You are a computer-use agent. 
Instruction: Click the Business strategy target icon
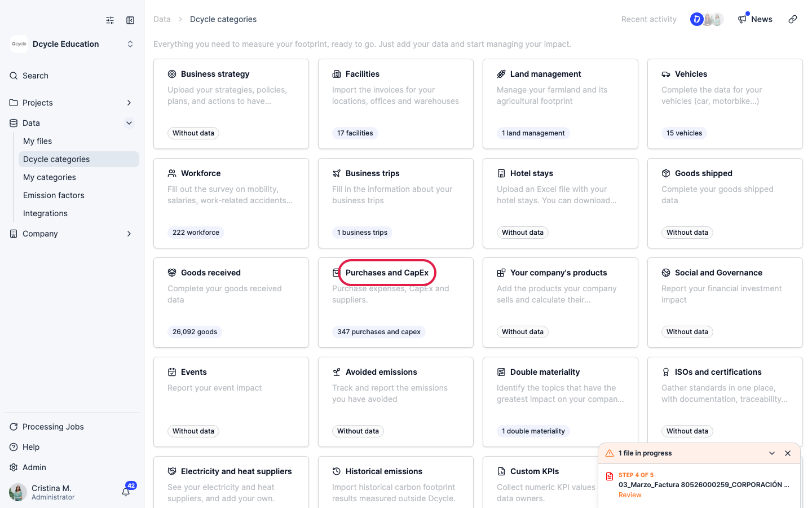(x=172, y=74)
